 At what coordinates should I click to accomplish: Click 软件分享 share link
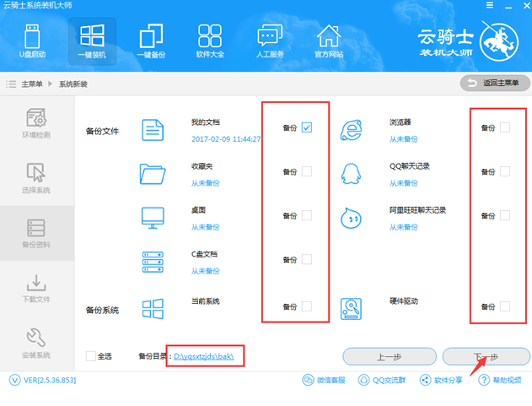click(441, 380)
